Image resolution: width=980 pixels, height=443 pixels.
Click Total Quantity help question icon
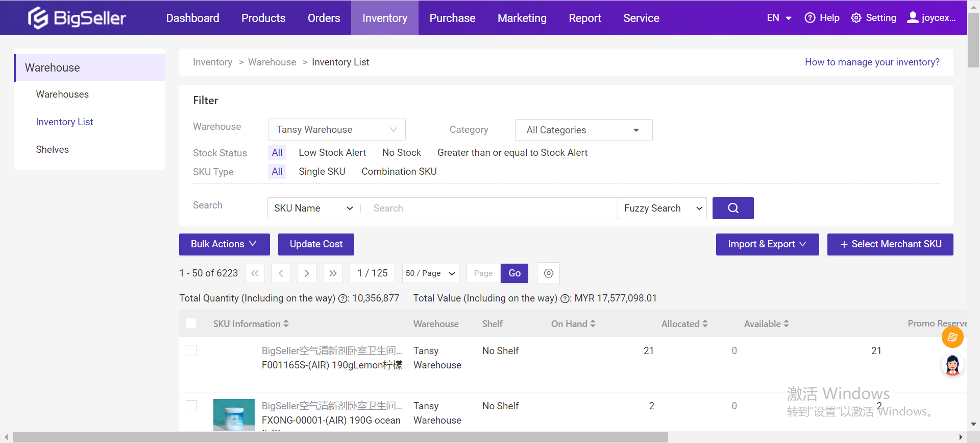point(344,299)
